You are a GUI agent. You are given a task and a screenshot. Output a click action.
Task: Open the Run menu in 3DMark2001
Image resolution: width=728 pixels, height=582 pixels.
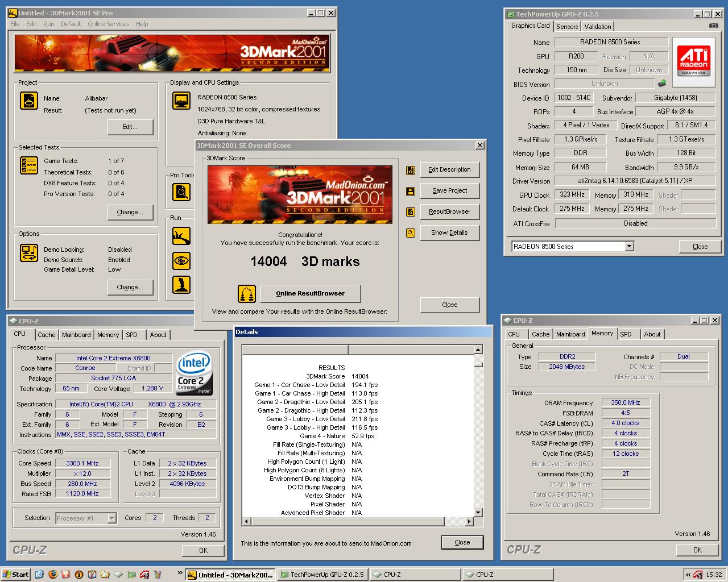(x=49, y=24)
